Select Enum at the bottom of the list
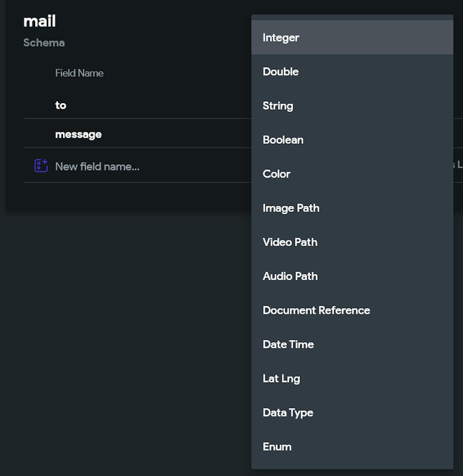The width and height of the screenshot is (463, 476). click(x=277, y=446)
